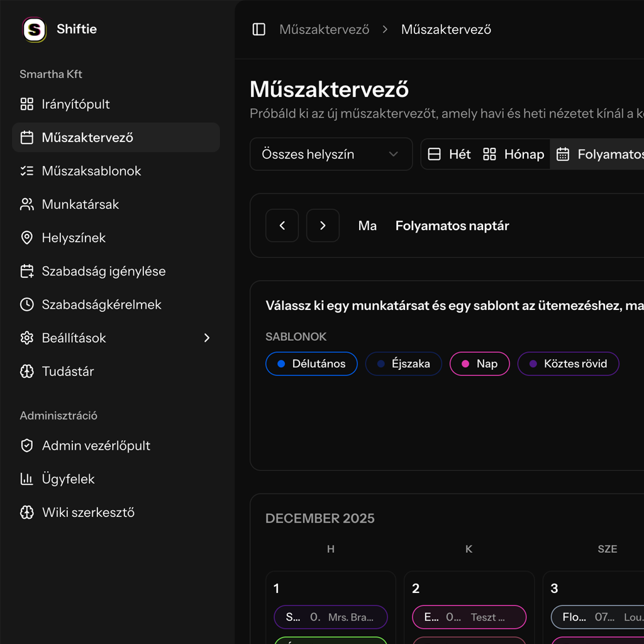Go to Munkatársak page
Image resolution: width=644 pixels, height=644 pixels.
pyautogui.click(x=80, y=204)
